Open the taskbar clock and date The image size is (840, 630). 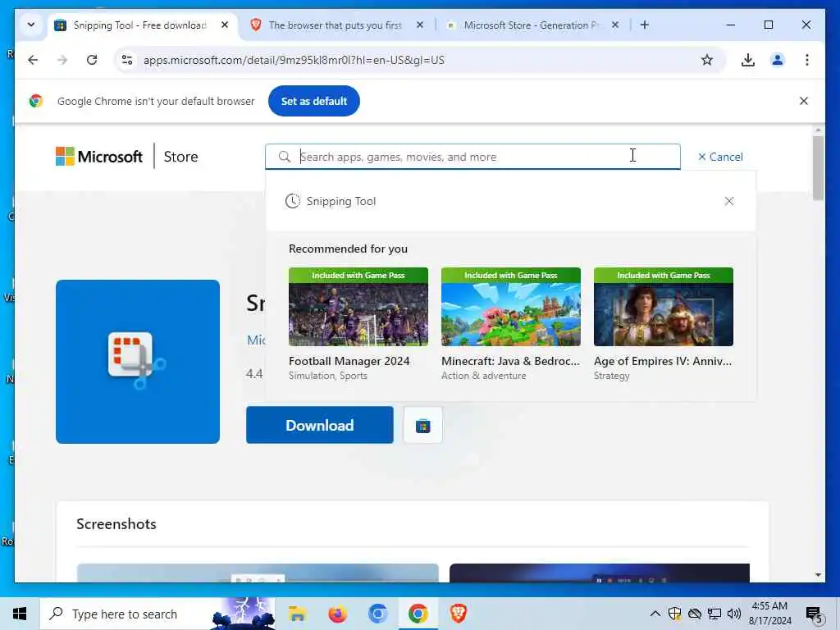[x=769, y=614]
